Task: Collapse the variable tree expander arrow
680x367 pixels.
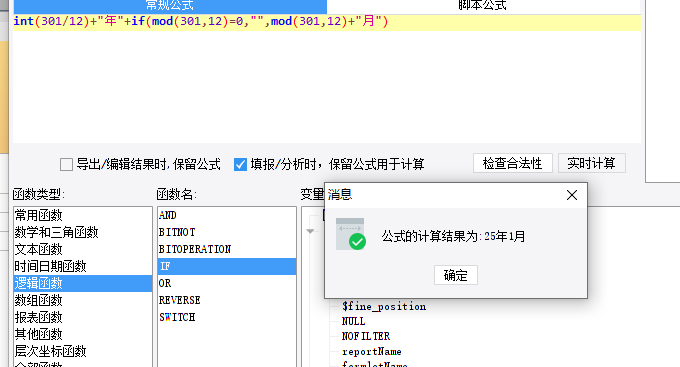Action: [310, 231]
